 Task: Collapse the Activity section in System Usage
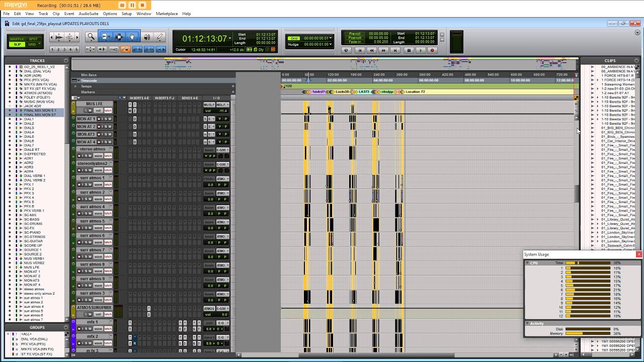(527, 324)
